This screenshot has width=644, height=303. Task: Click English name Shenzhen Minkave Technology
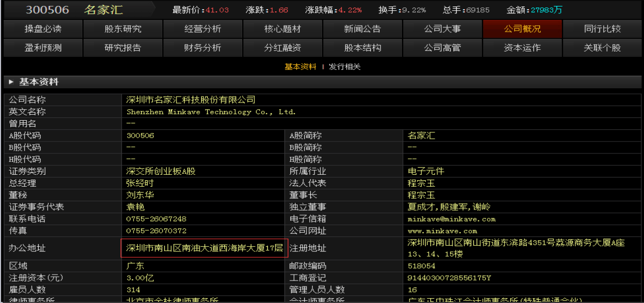click(211, 112)
